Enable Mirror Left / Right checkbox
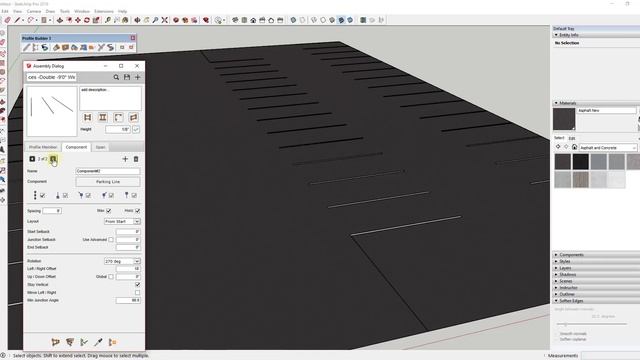Screen dimensions: 640x360 138,293
